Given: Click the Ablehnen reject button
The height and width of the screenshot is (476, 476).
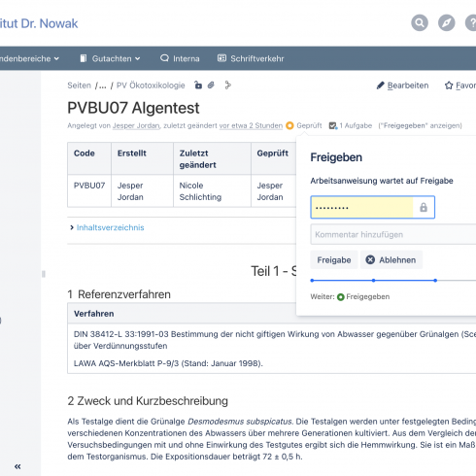Looking at the screenshot, I should [391, 260].
